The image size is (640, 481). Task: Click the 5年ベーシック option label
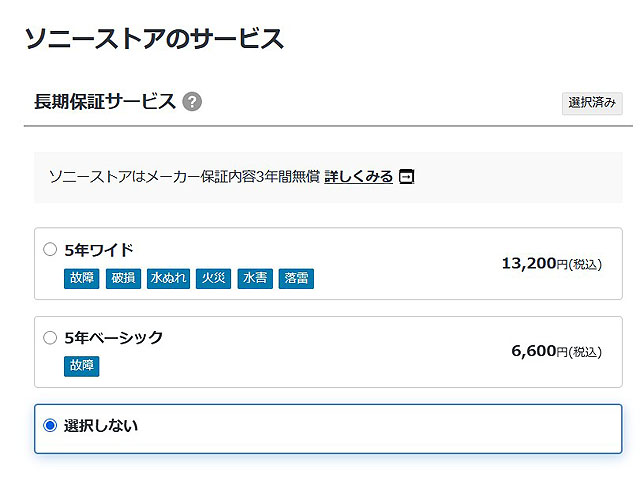pos(113,338)
